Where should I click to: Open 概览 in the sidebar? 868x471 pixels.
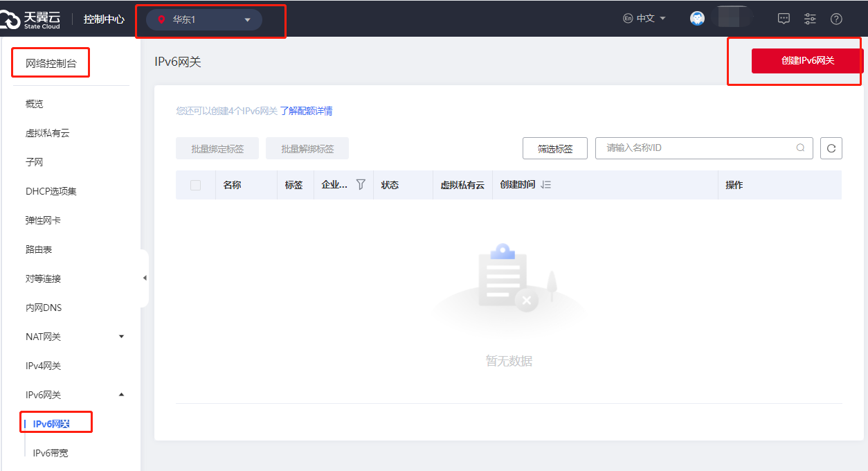35,104
